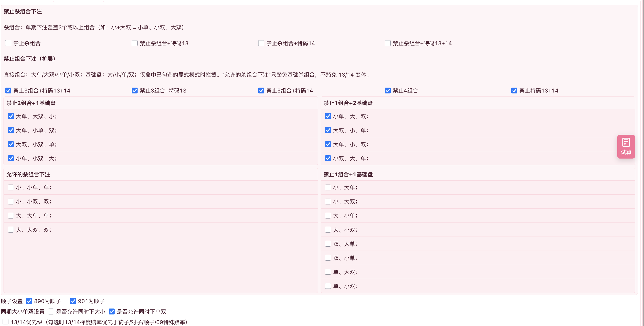Uncheck 890为顺子 setting
The height and width of the screenshot is (326, 644).
pyautogui.click(x=29, y=301)
